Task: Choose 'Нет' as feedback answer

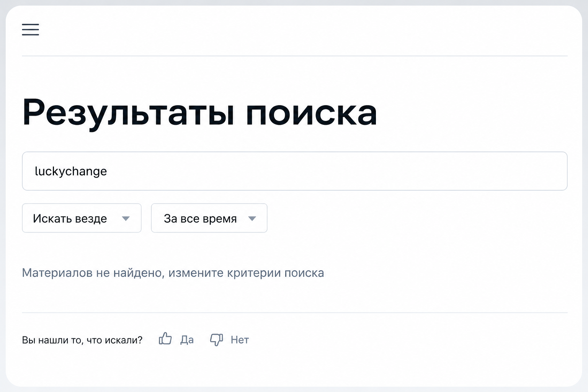Action: click(240, 340)
